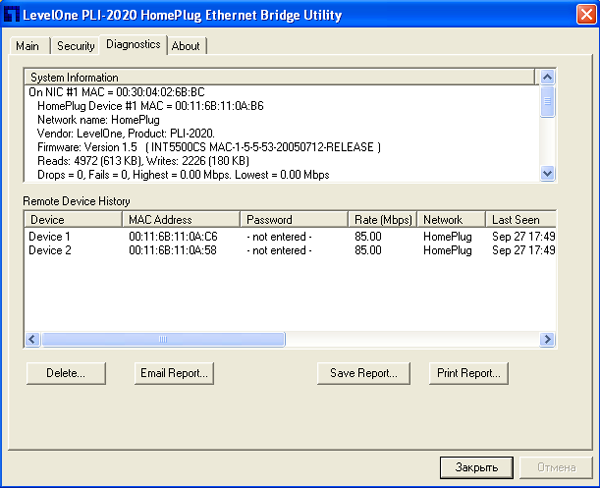
Task: Click the Network column header
Action: [x=451, y=220]
